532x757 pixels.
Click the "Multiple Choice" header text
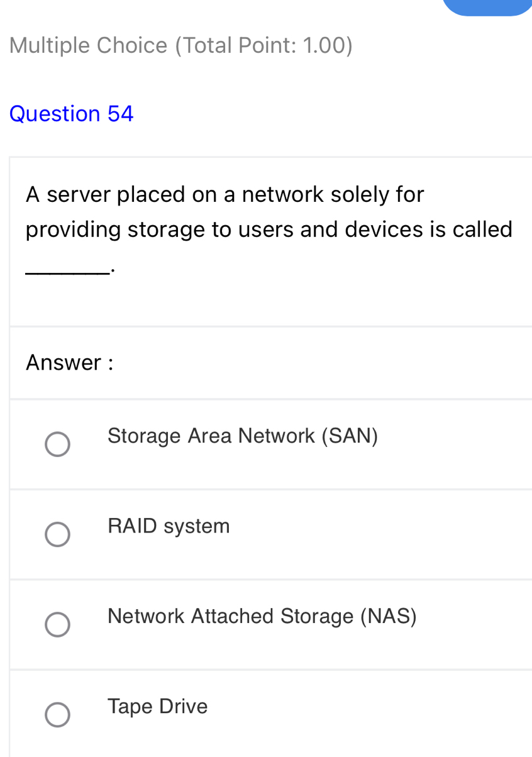(x=89, y=45)
